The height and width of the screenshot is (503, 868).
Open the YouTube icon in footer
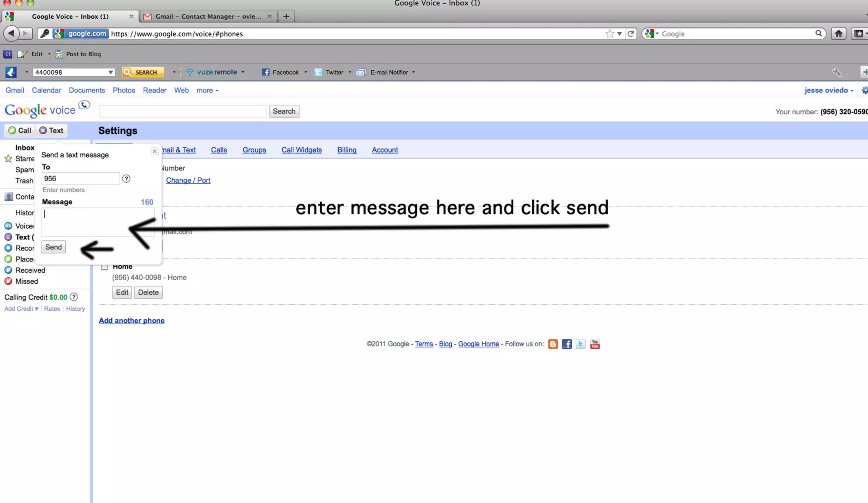coord(595,344)
